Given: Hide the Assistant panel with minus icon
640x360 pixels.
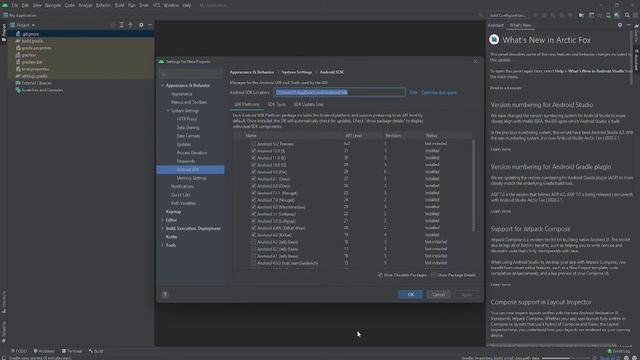Looking at the screenshot, I should click(x=629, y=25).
